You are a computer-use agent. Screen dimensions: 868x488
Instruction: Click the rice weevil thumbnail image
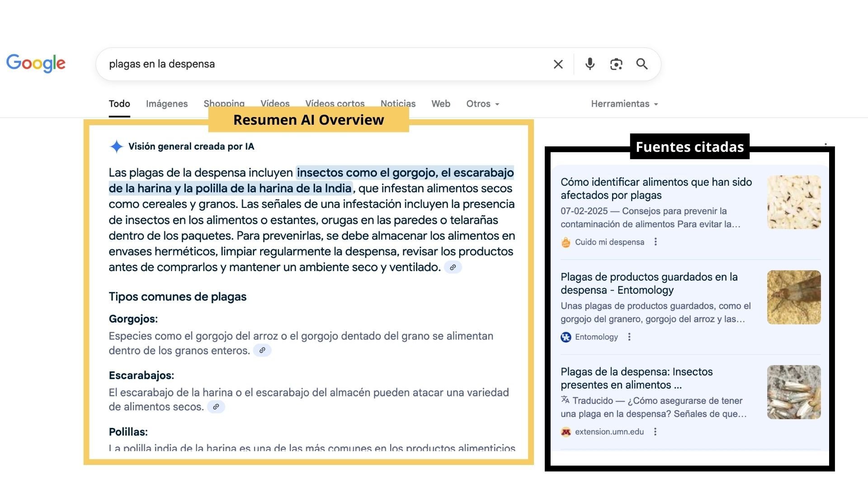point(794,202)
